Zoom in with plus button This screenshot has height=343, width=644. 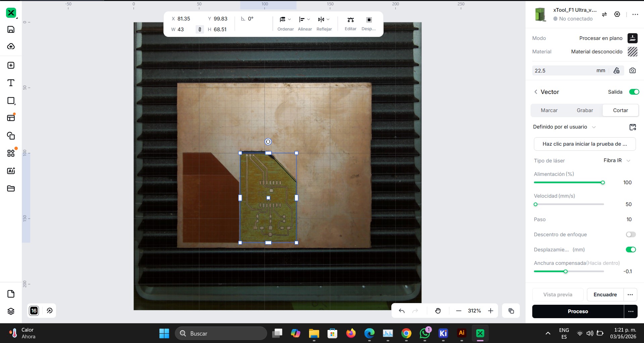[x=491, y=311]
